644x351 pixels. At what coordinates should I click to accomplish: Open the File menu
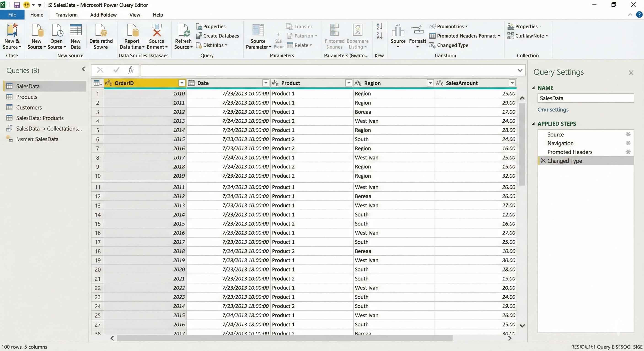(12, 14)
